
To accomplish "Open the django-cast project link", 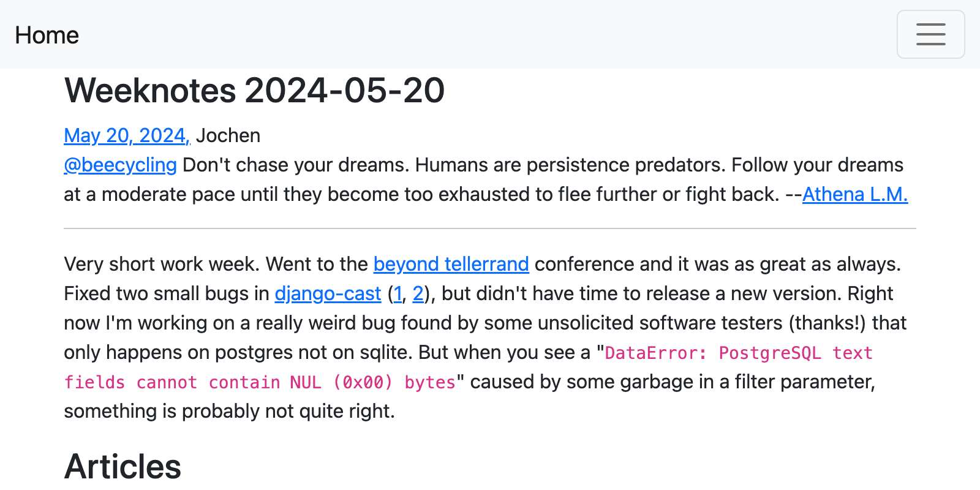I will coord(328,293).
